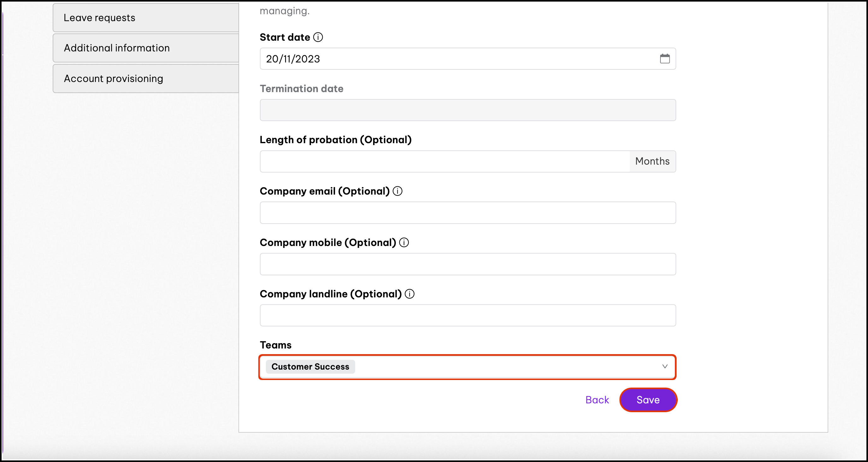Open the Account provisioning section
The height and width of the screenshot is (462, 868).
point(146,79)
